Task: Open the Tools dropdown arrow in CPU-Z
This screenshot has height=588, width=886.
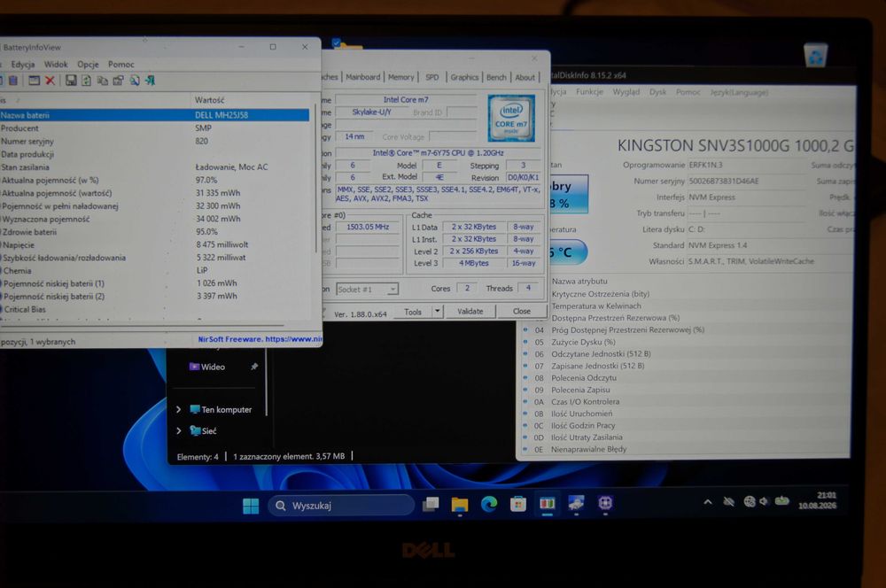Action: pos(438,311)
